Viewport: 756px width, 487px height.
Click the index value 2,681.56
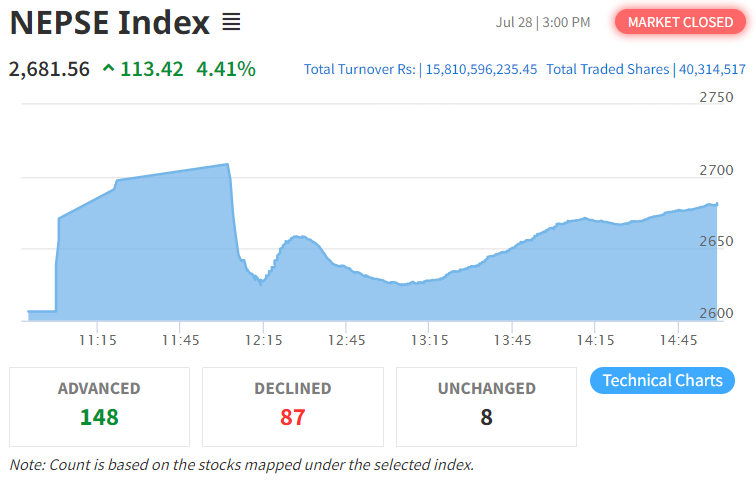49,69
